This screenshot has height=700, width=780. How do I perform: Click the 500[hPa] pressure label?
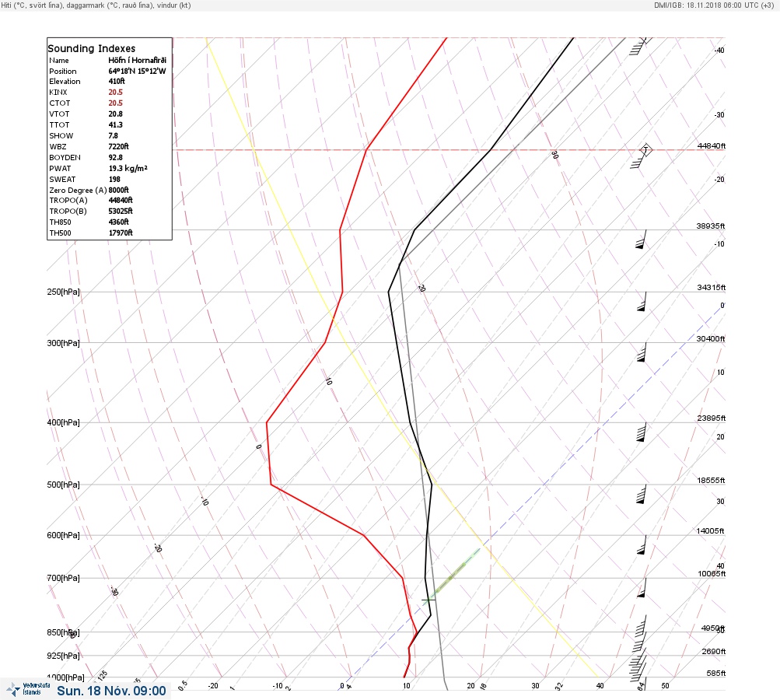[x=63, y=485]
